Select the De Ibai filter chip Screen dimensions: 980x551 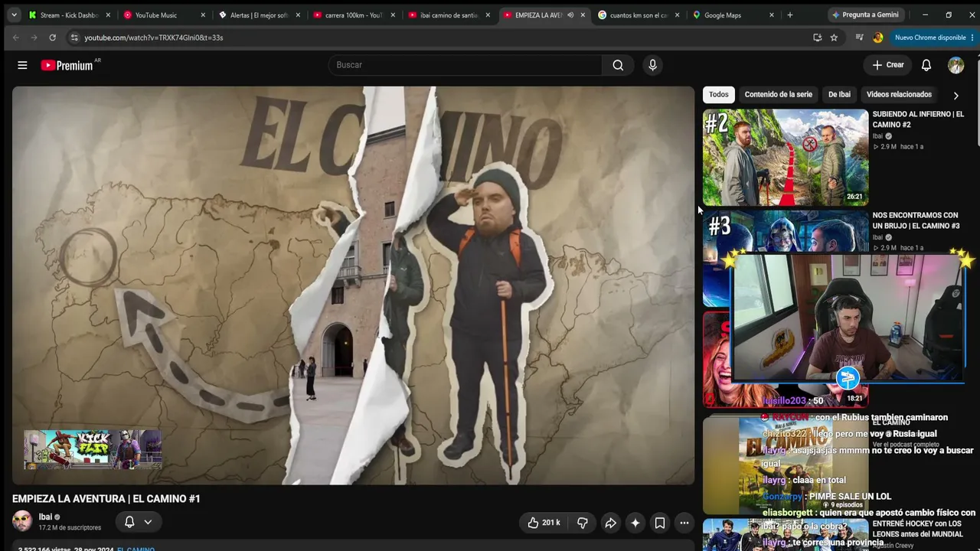click(x=839, y=94)
